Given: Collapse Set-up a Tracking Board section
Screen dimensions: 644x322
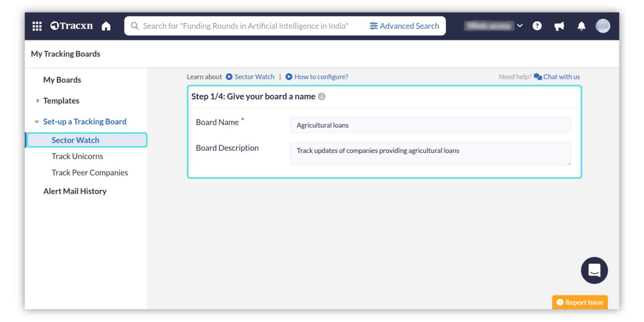Looking at the screenshot, I should [37, 122].
